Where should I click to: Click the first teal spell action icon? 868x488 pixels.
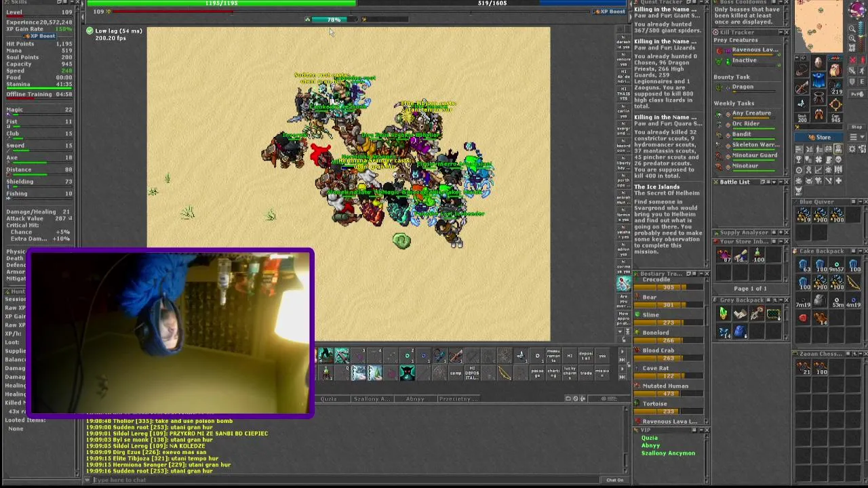(x=326, y=355)
